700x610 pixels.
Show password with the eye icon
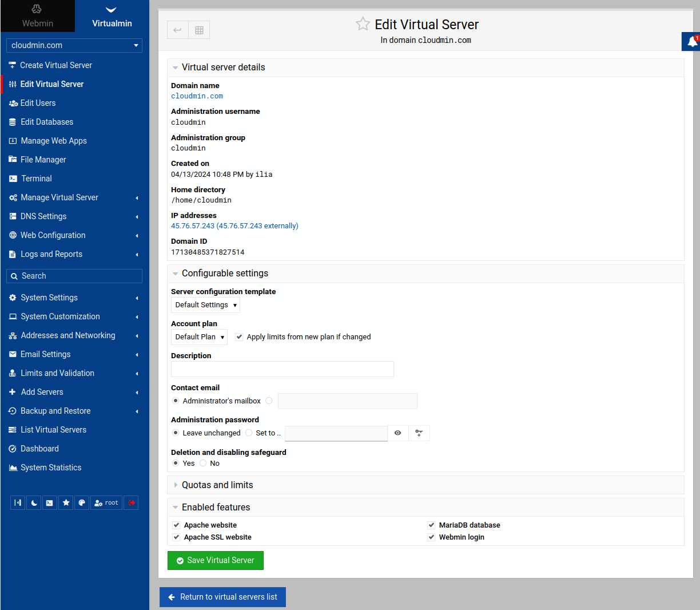[398, 433]
